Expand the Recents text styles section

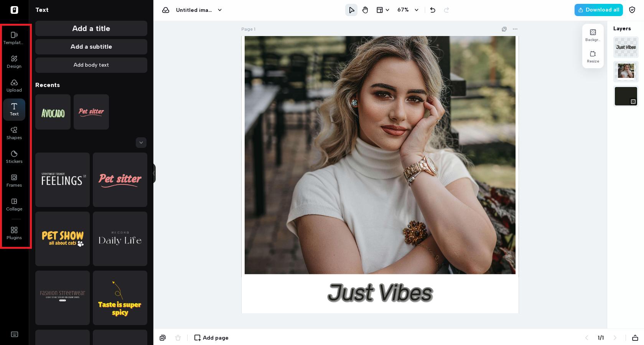pos(141,143)
